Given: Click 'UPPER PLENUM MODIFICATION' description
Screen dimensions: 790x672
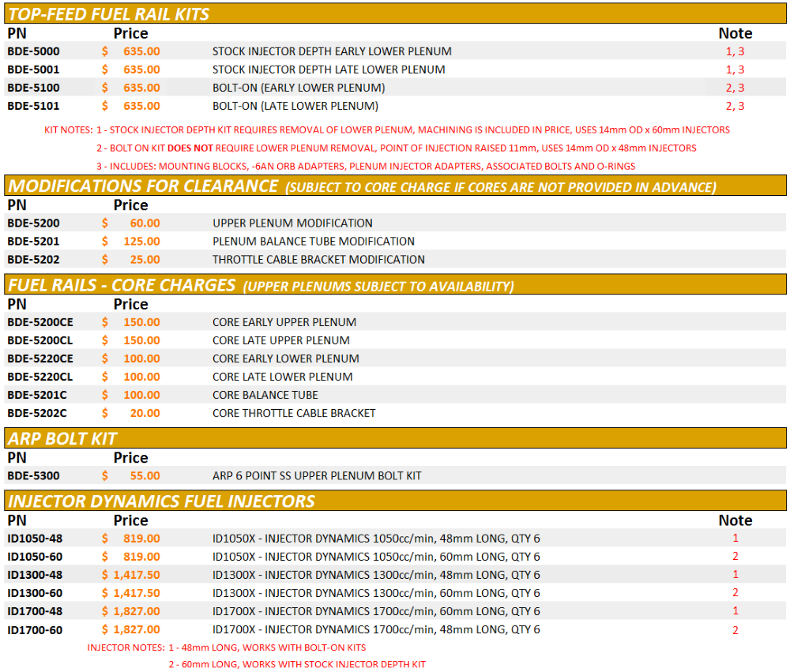Looking at the screenshot, I should 292,223.
